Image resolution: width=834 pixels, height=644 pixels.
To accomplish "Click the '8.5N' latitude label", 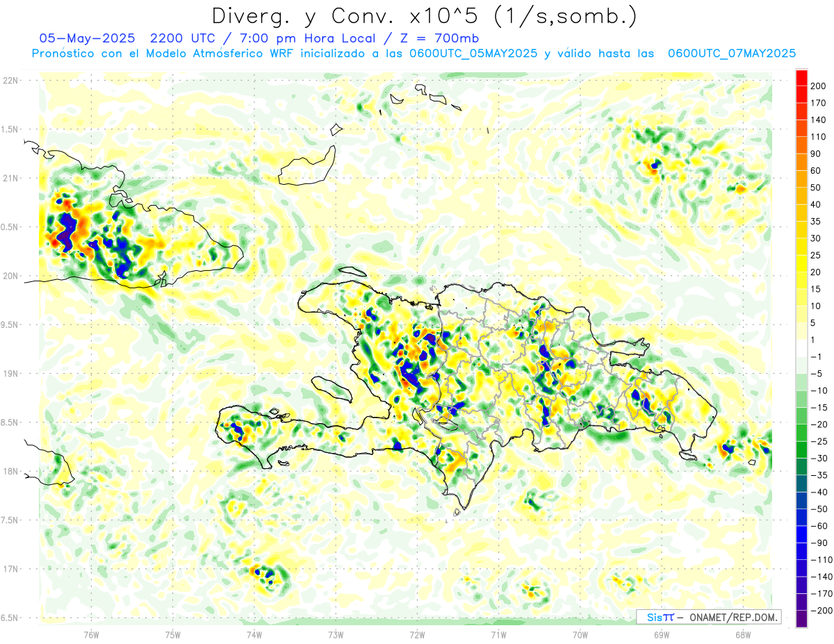I will 10,422.
